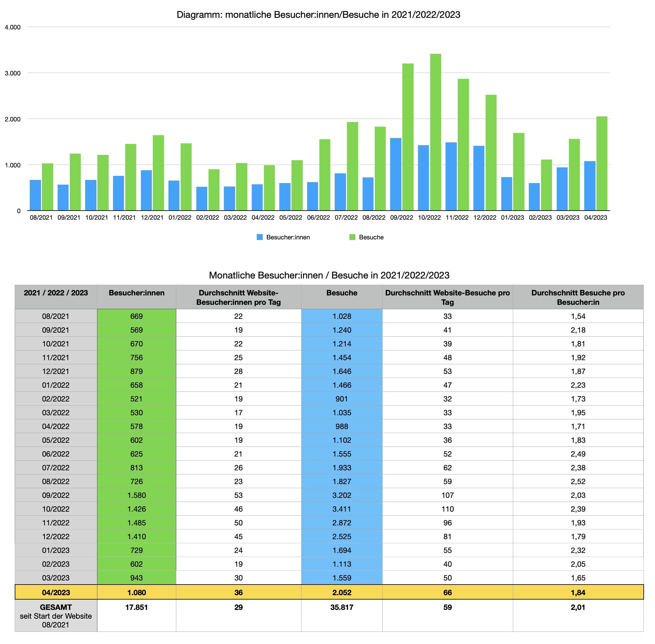Viewport: 655px width, 644px height.
Task: Click highlighted visitors cell 1.080
Action: (137, 593)
